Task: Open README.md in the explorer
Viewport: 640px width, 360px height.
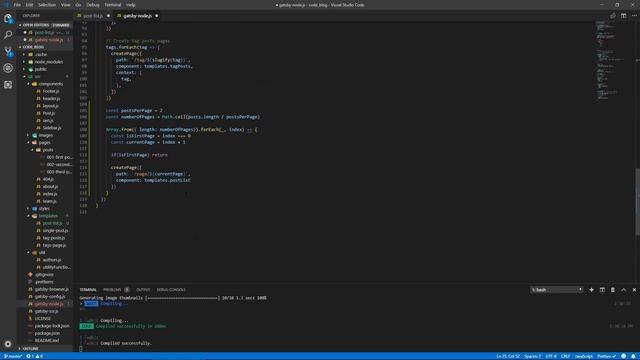Action: [47, 341]
